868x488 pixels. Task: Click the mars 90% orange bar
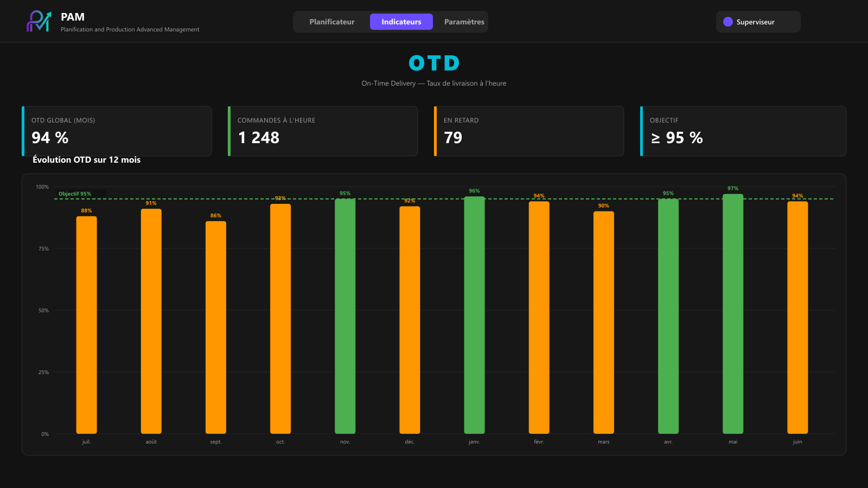click(x=604, y=323)
